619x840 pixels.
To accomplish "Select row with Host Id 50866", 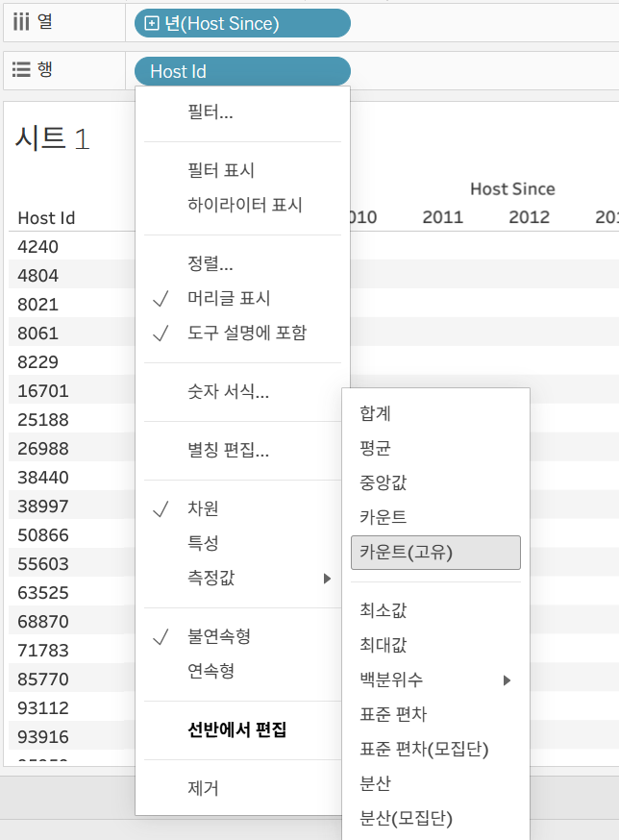I will [43, 535].
